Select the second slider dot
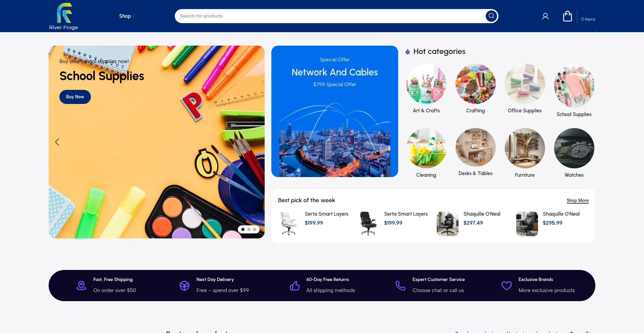Screen dimensions: 644x333 (249, 229)
